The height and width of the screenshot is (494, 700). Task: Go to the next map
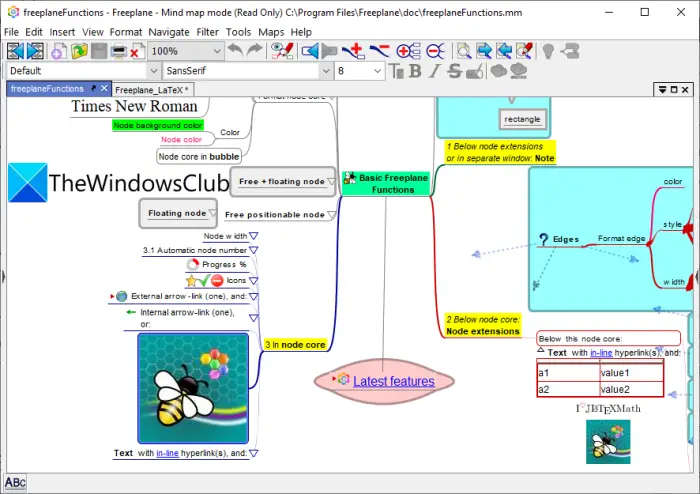click(x=35, y=51)
